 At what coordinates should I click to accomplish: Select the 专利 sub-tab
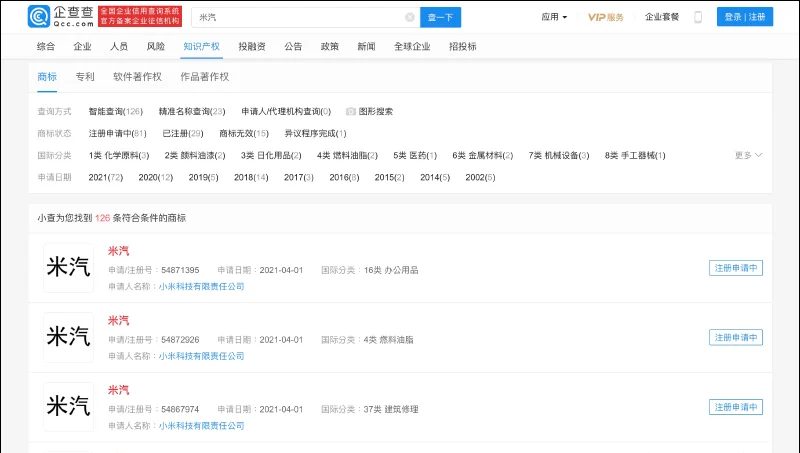[85, 77]
